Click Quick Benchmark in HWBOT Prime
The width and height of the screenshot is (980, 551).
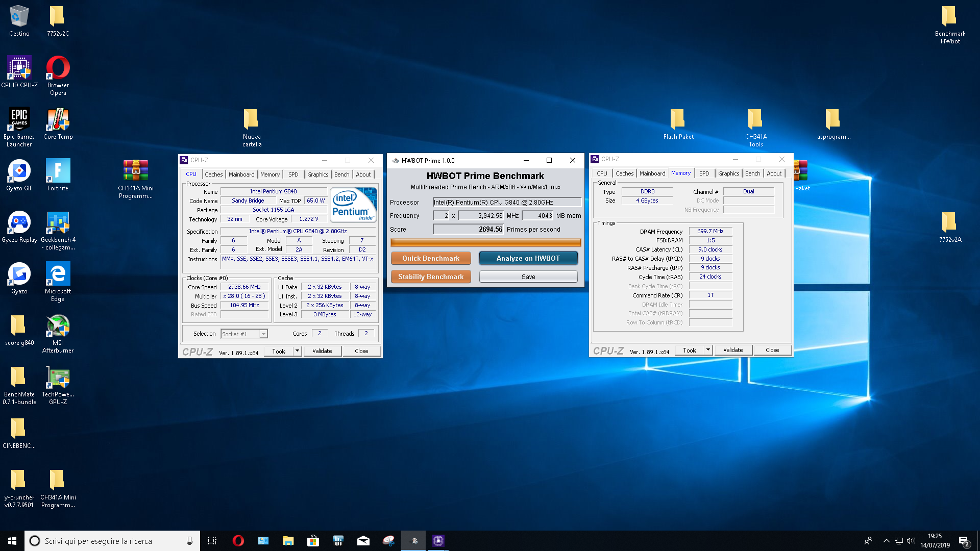431,258
